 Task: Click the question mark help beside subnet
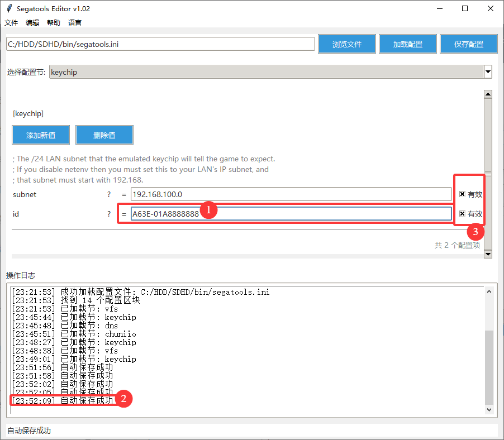(109, 194)
